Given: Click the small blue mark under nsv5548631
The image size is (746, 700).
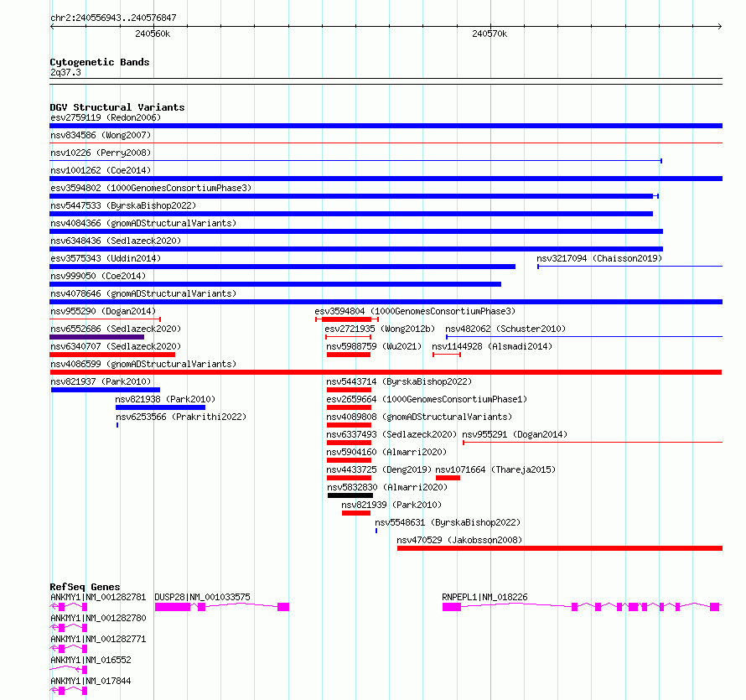Looking at the screenshot, I should click(376, 531).
